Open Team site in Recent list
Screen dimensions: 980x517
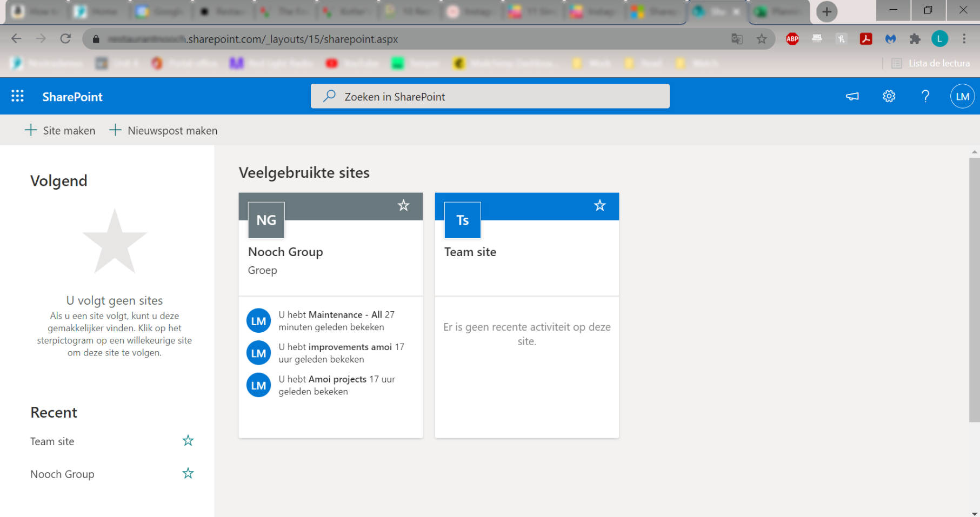[52, 441]
